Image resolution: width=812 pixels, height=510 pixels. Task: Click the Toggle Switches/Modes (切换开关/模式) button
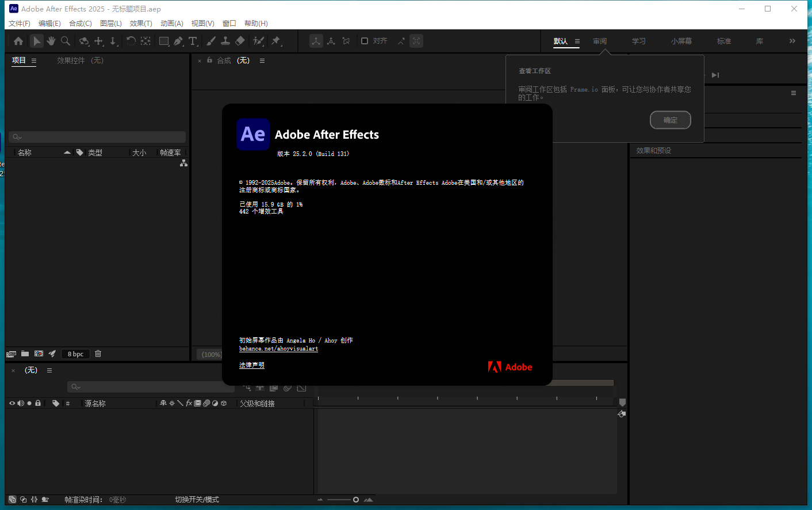pyautogui.click(x=197, y=500)
